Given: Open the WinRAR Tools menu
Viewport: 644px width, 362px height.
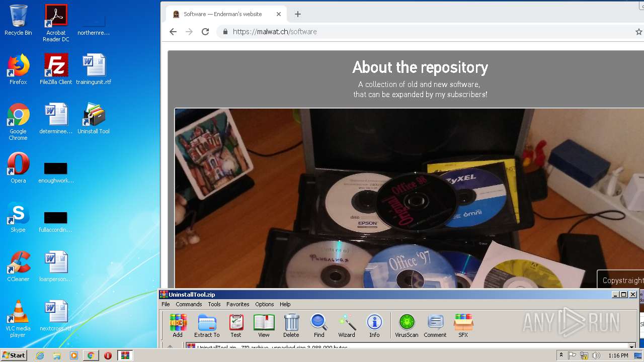Looking at the screenshot, I should [214, 304].
